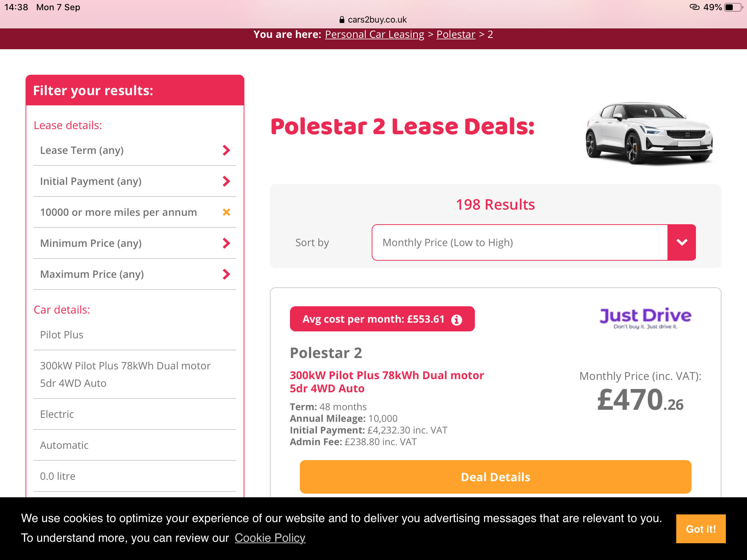Tap the padlock icon in the address bar
This screenshot has width=747, height=560.
click(342, 20)
